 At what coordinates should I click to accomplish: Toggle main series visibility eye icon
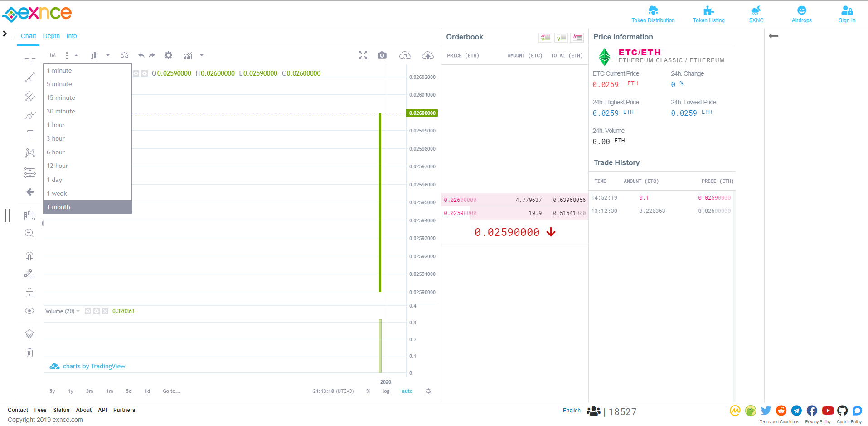(136, 73)
